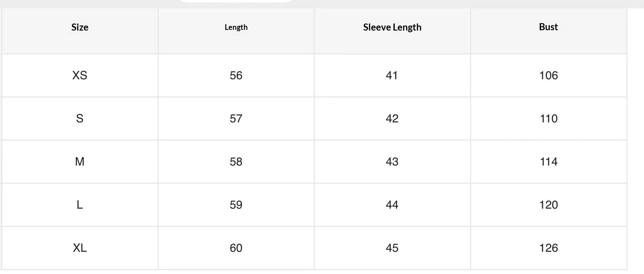Select the L size cell
644x274 pixels.
80,205
